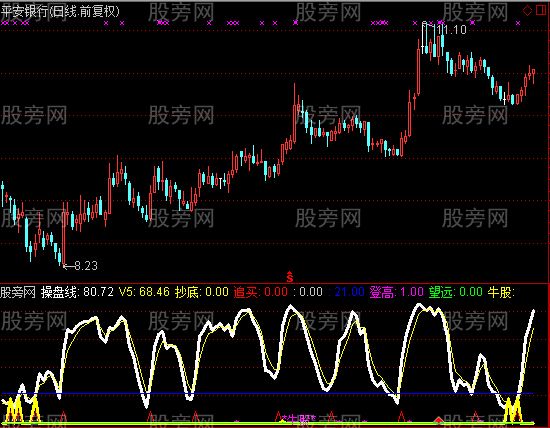Image resolution: width=550 pixels, height=428 pixels.
Task: Click the red S signal marker
Action: point(289,277)
